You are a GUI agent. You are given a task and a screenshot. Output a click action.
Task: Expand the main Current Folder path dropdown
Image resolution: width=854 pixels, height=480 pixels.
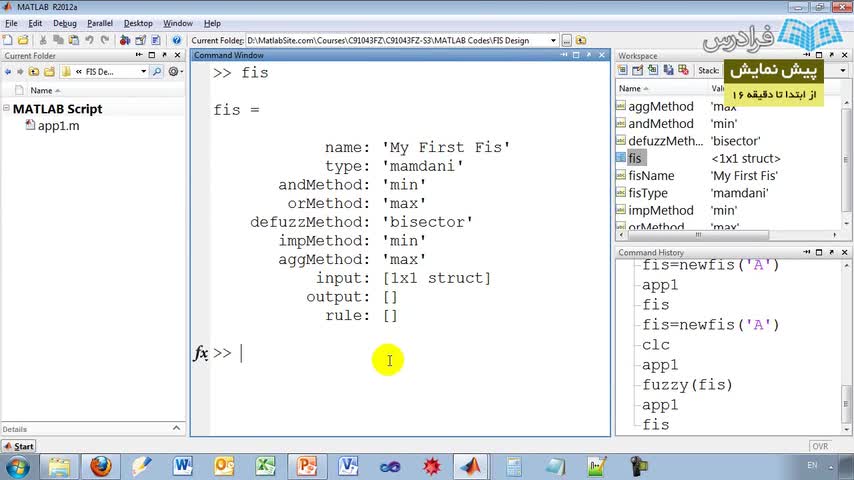pyautogui.click(x=553, y=40)
